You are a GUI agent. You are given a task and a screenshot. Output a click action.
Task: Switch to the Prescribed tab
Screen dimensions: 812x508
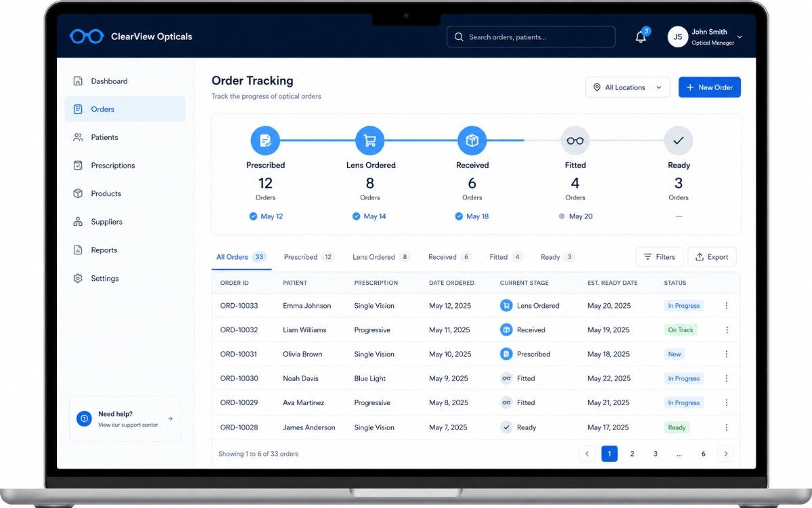[309, 257]
